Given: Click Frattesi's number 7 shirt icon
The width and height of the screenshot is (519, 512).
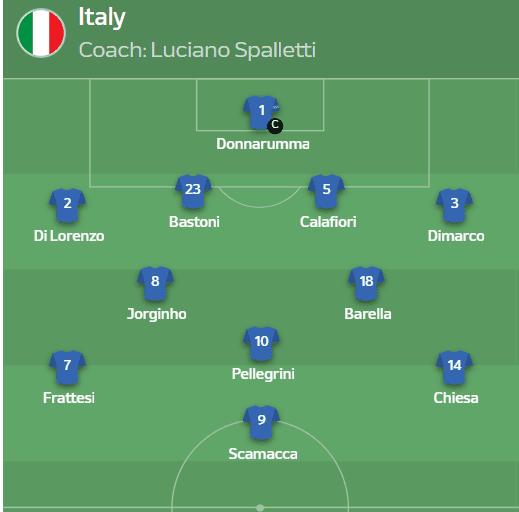Looking at the screenshot, I should click(x=67, y=367).
